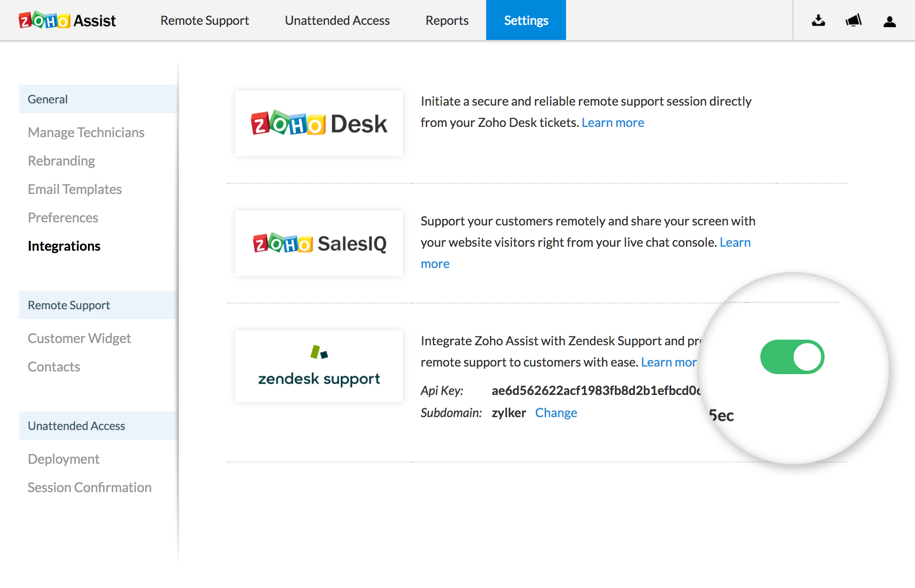Open Contacts in sidebar
This screenshot has width=915, height=588.
pyautogui.click(x=54, y=367)
